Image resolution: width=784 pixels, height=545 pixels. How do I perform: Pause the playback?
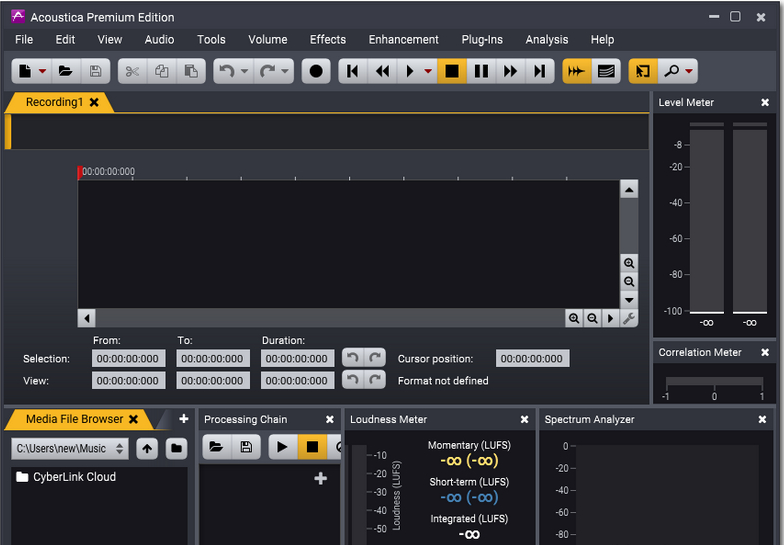click(x=481, y=72)
